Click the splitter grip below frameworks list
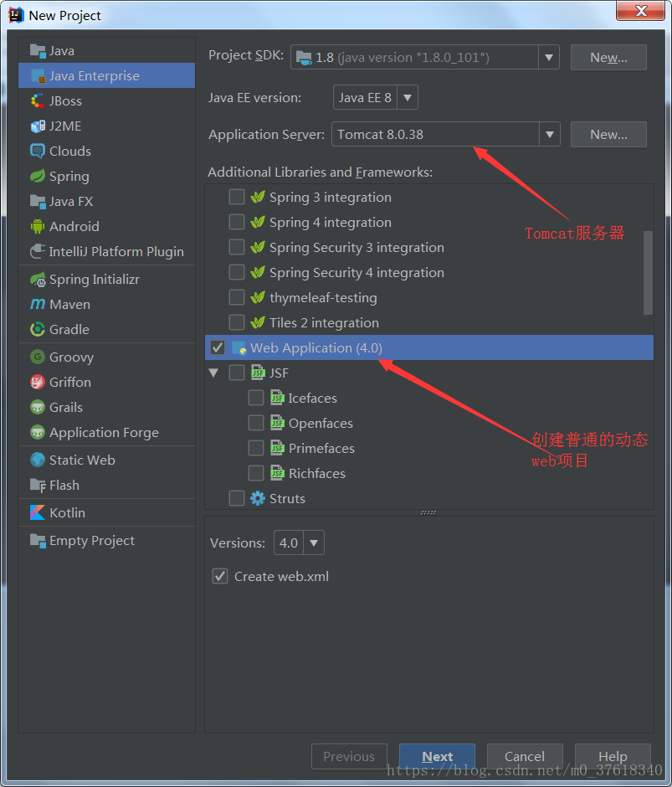672x787 pixels. 428,512
